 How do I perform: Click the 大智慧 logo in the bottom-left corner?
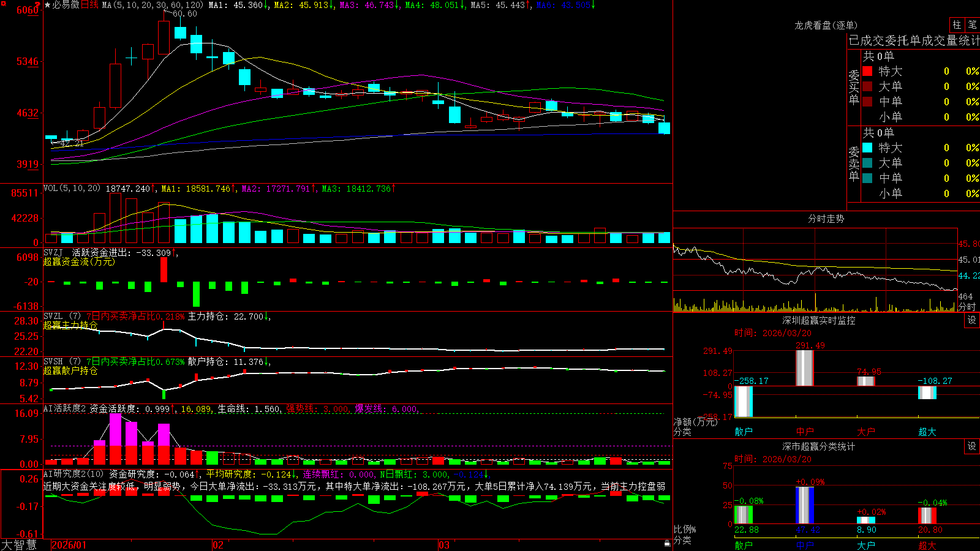pyautogui.click(x=19, y=545)
